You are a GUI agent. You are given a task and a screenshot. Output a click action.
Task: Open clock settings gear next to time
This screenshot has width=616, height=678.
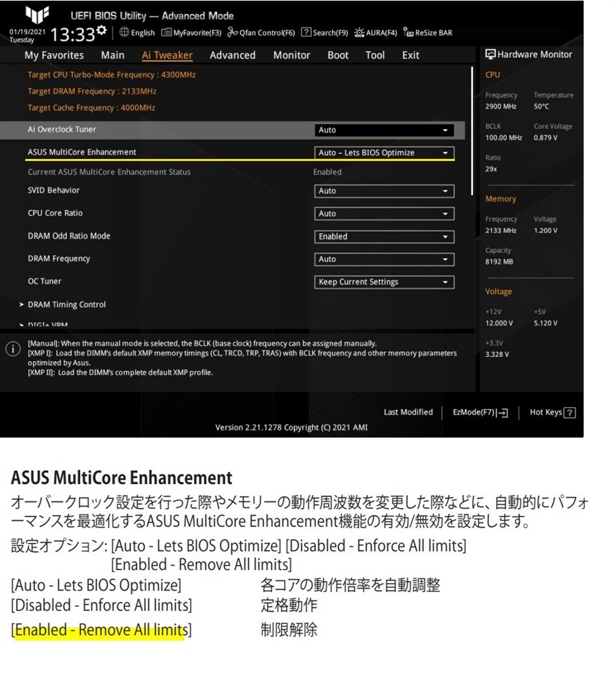(x=101, y=30)
